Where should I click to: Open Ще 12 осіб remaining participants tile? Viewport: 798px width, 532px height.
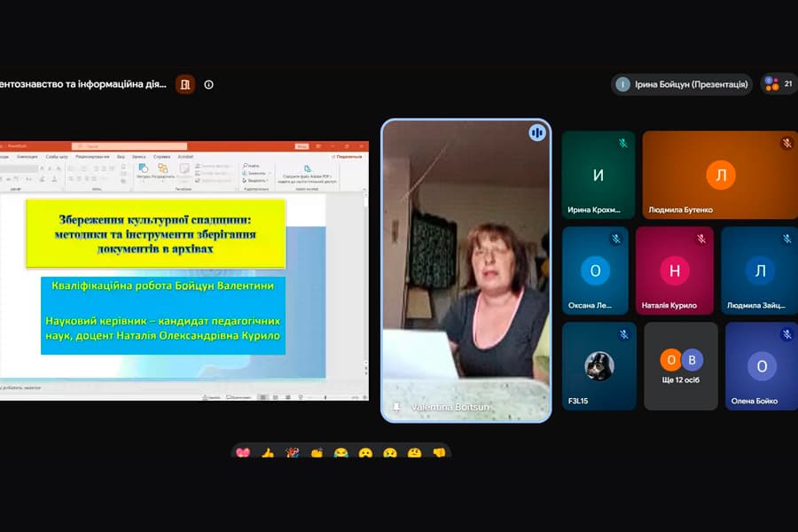(x=681, y=366)
